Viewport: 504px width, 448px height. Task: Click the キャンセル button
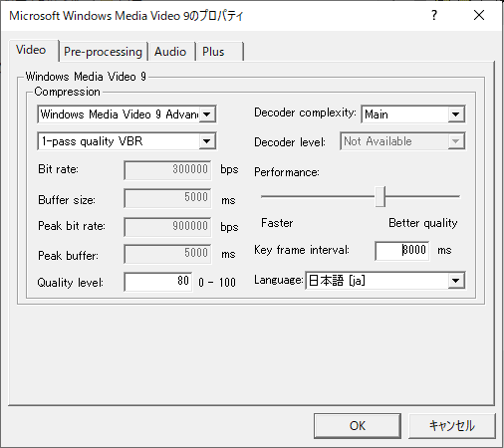452,426
